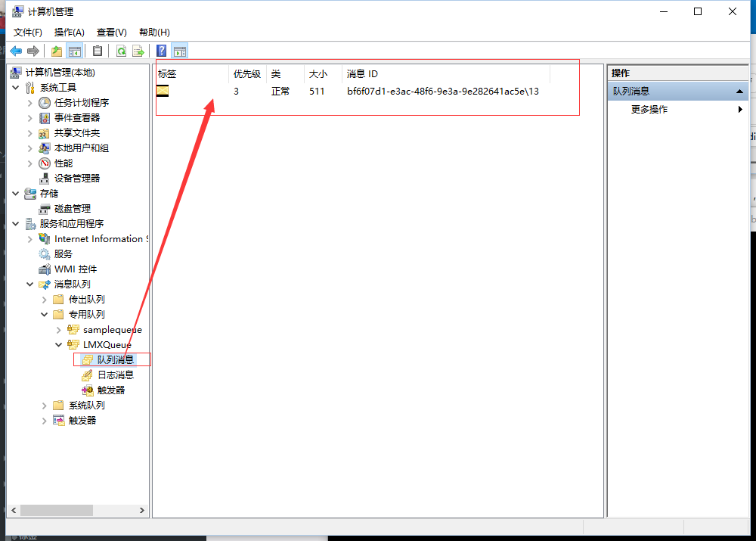Expand the samplequeue node
The width and height of the screenshot is (756, 541).
point(59,330)
